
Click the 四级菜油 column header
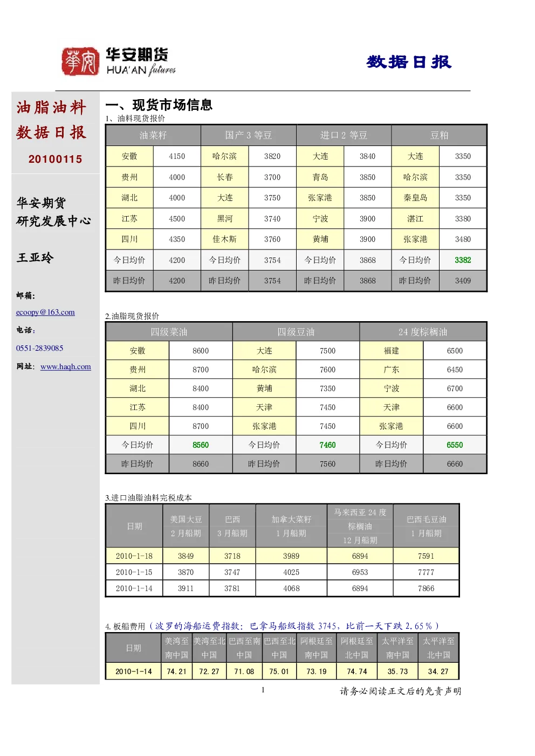[x=169, y=332]
